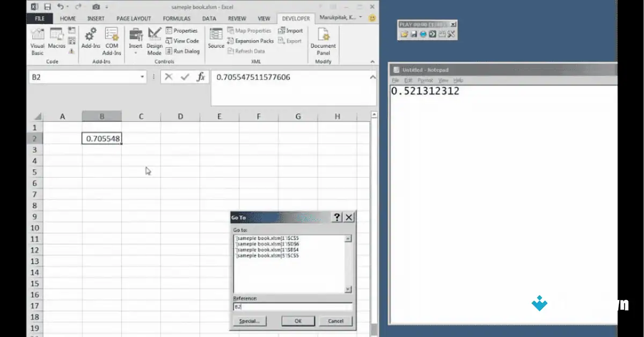
Task: Click View Code in the Controls group
Action: pyautogui.click(x=182, y=41)
